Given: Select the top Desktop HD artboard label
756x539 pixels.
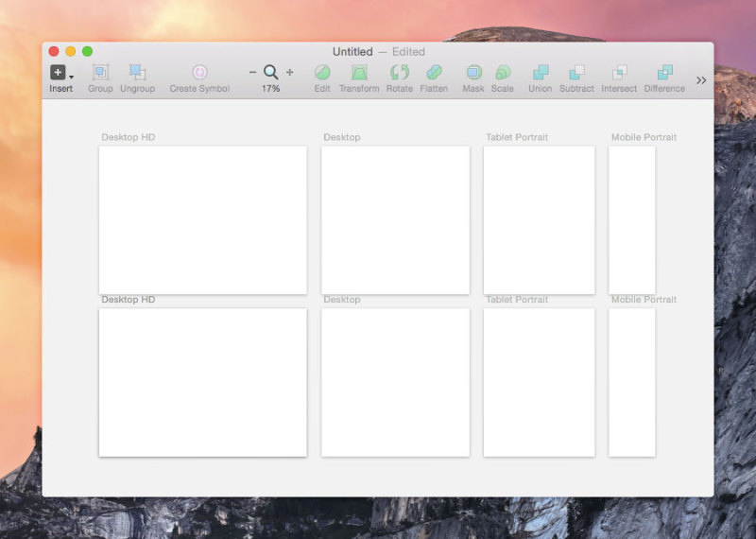Looking at the screenshot, I should [x=129, y=137].
